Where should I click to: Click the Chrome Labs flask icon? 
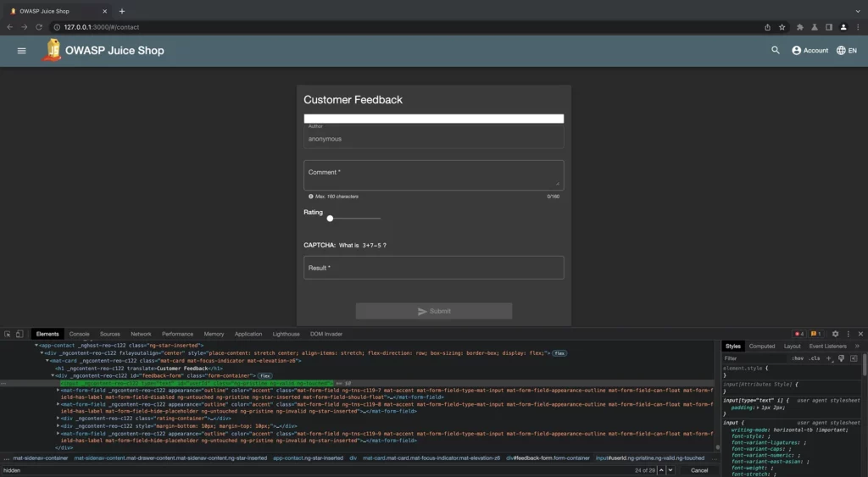tap(815, 27)
